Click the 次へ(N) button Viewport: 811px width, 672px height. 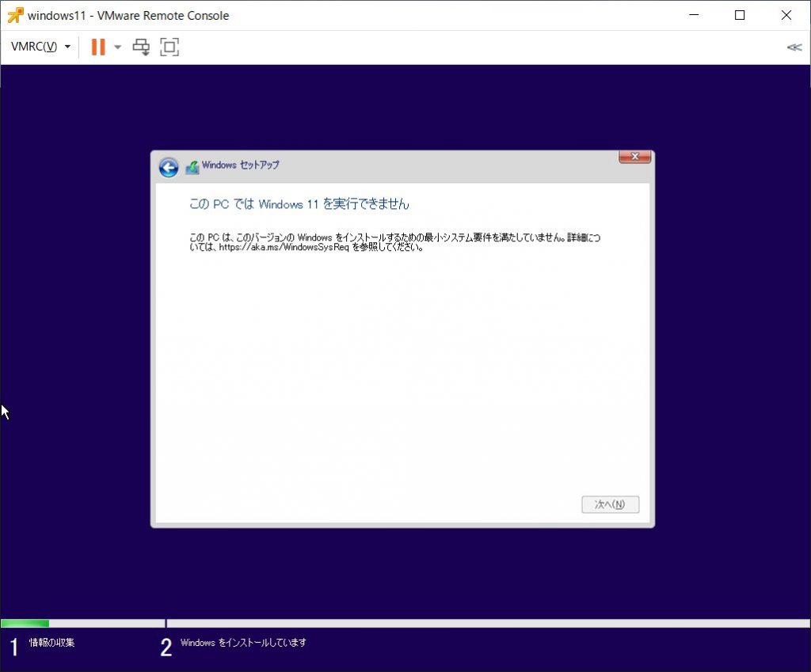[x=611, y=504]
